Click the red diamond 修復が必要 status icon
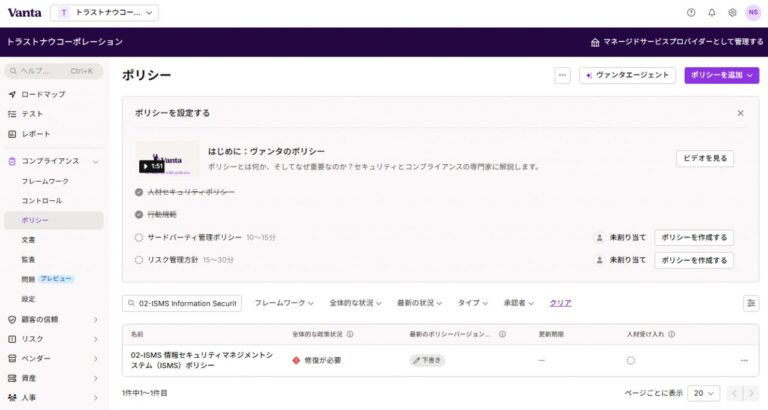Image resolution: width=768 pixels, height=410 pixels. coord(296,361)
